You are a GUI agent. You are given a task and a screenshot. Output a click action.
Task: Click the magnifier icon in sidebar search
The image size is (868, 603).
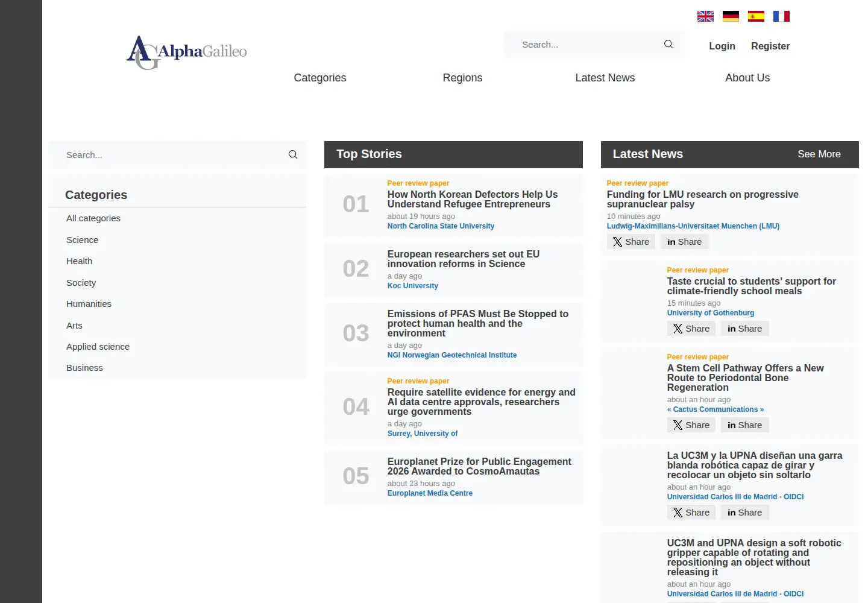tap(293, 154)
